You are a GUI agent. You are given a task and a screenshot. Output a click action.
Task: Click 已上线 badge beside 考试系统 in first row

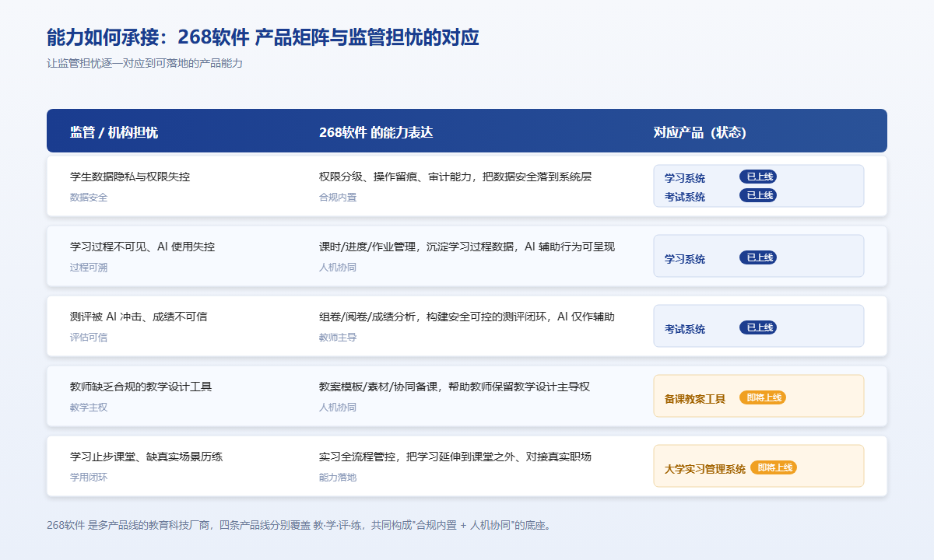tap(758, 195)
